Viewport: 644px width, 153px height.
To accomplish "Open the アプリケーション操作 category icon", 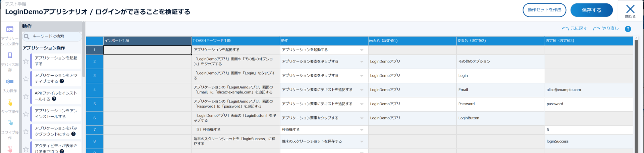I will pos(10,30).
